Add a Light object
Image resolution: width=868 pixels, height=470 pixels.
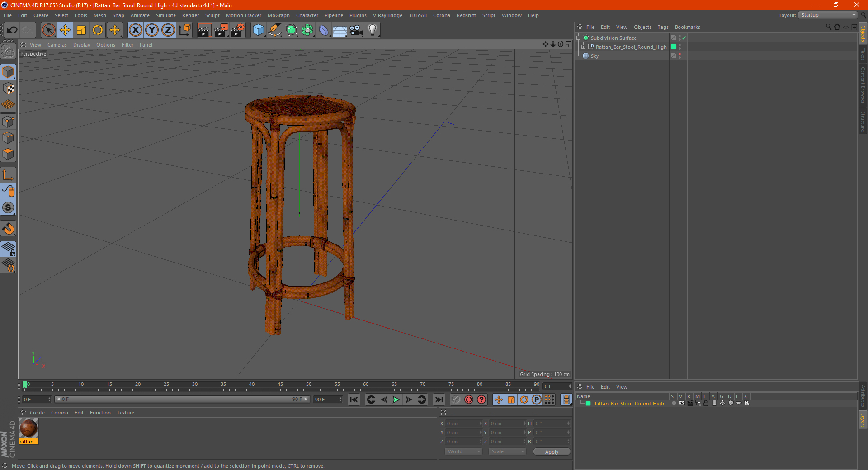click(x=373, y=30)
